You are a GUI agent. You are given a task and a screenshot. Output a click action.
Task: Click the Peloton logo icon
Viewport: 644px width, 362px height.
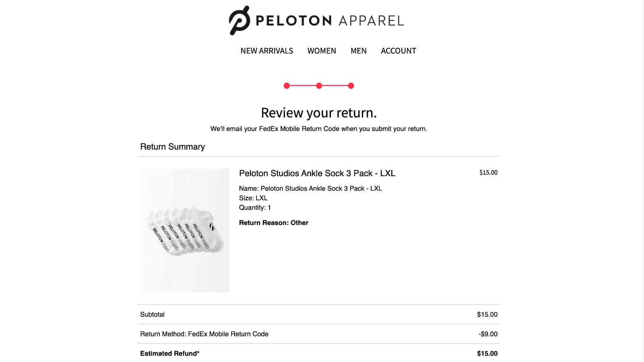pos(239,21)
